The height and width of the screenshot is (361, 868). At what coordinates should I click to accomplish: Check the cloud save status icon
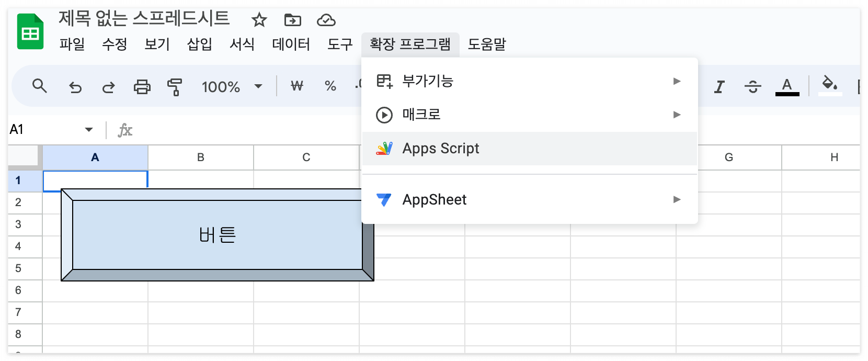(x=326, y=20)
